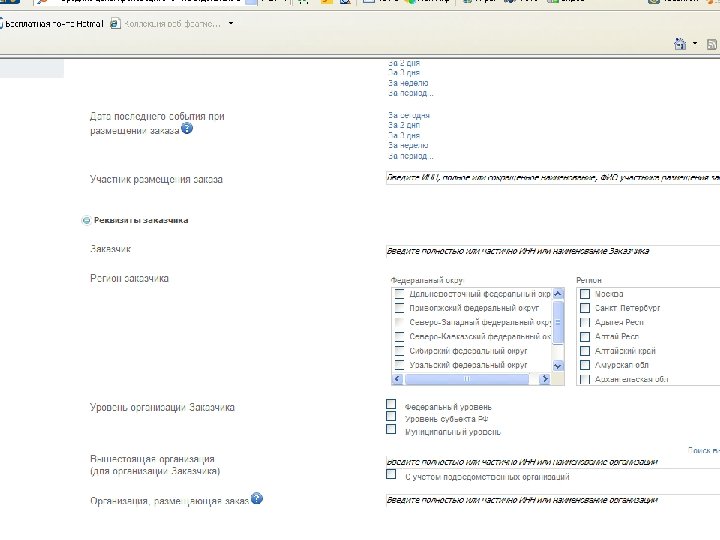
Task: Choose За сегодня for Дата последнего события
Action: point(409,115)
